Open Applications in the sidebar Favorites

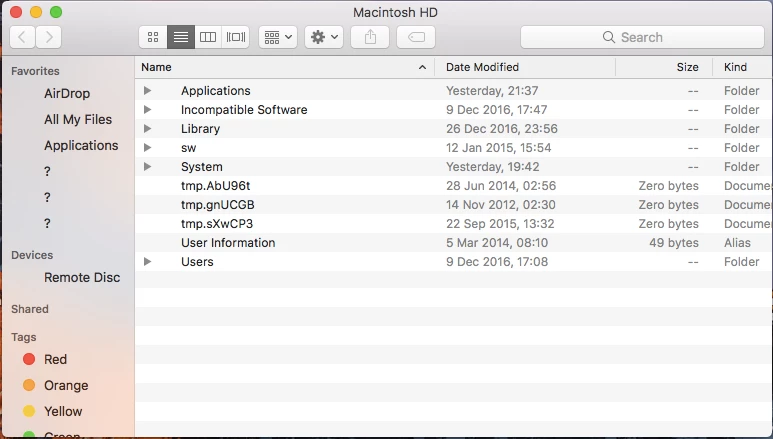point(81,146)
